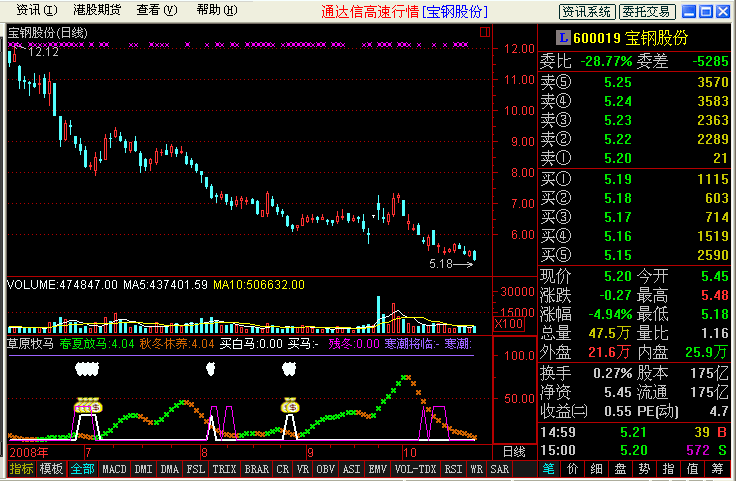The height and width of the screenshot is (481, 736).
Task: Switch to the DMA indicator
Action: tap(169, 469)
